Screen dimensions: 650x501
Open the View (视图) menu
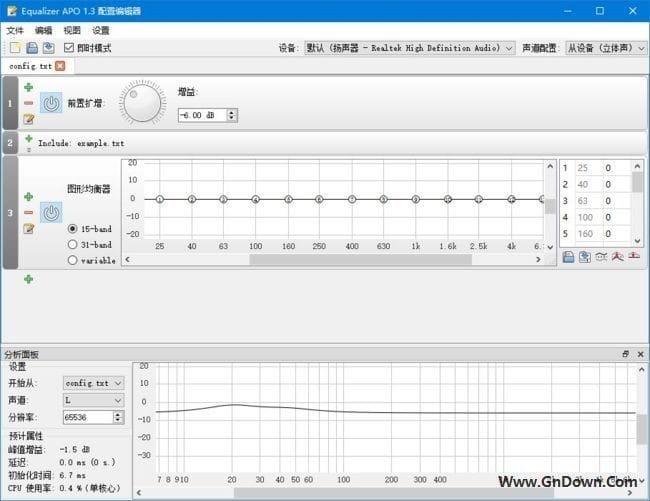[x=72, y=30]
